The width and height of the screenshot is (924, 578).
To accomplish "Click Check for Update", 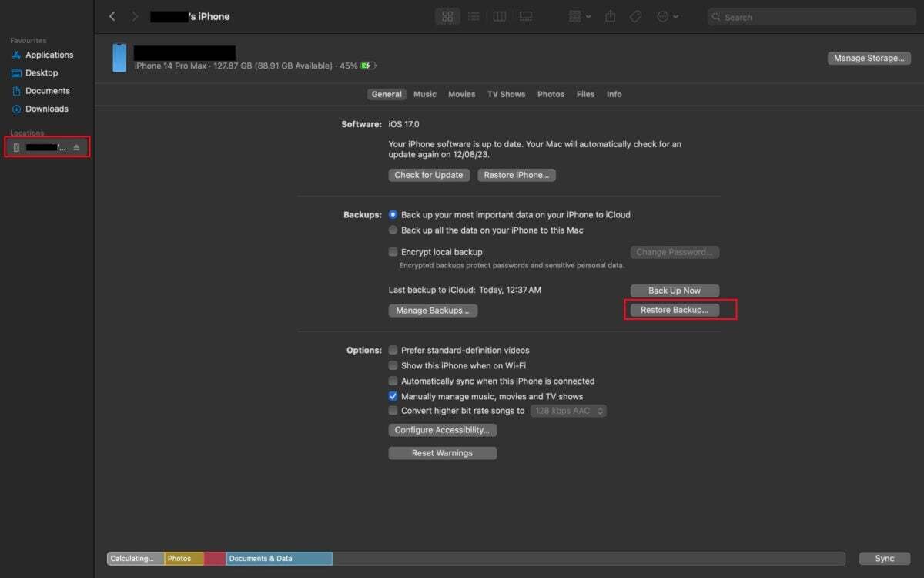I will pos(429,175).
